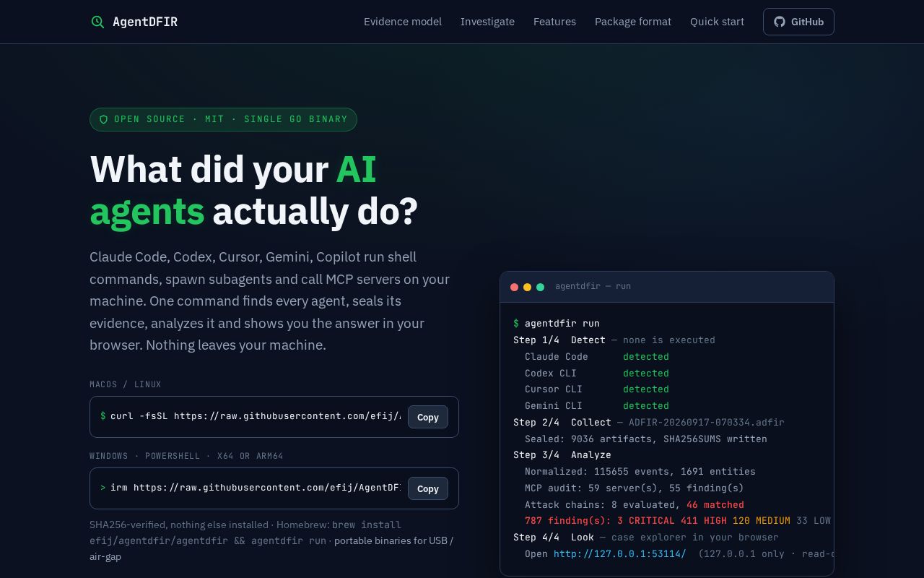Open the http://127.0.0.1:53114/ link in the terminal
This screenshot has width=924, height=578.
[619, 553]
